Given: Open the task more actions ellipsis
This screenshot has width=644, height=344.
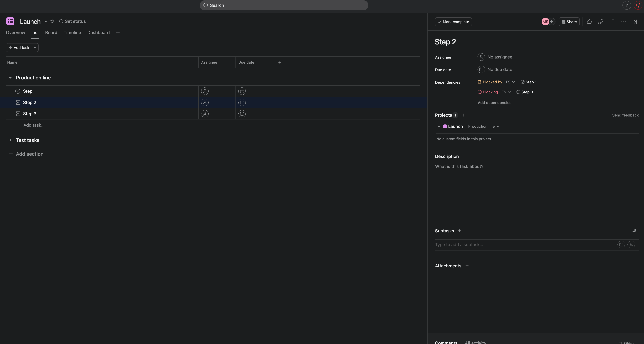Looking at the screenshot, I should coord(623,22).
